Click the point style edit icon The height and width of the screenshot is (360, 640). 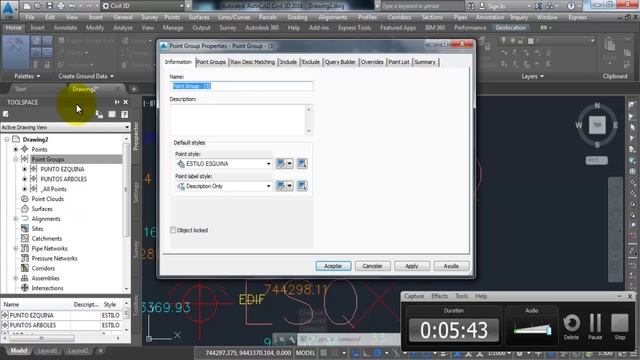pyautogui.click(x=281, y=164)
